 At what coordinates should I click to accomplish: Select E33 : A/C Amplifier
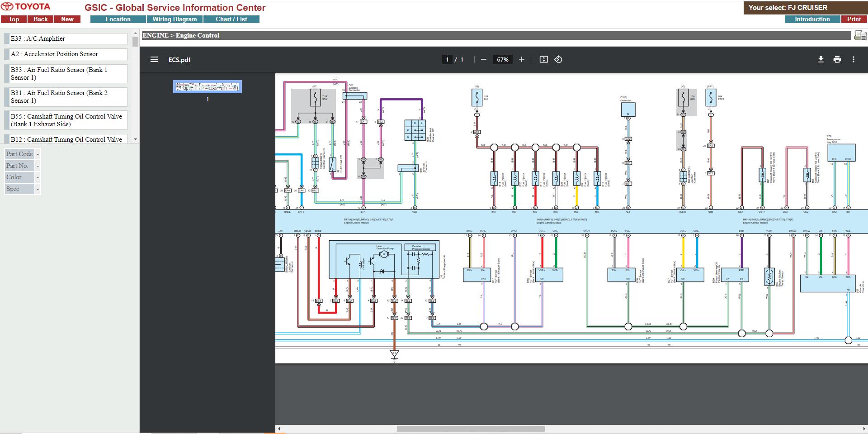(66, 38)
